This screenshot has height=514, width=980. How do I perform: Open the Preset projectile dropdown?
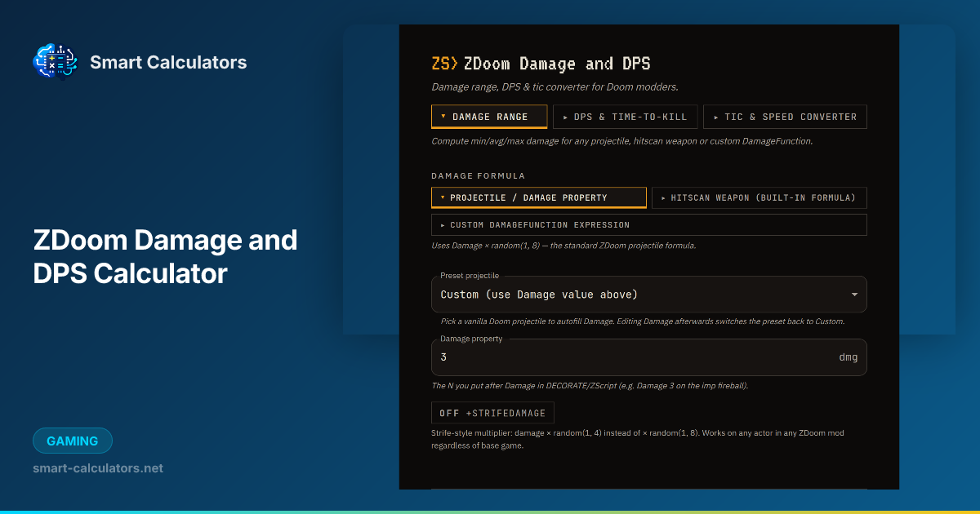click(x=649, y=295)
